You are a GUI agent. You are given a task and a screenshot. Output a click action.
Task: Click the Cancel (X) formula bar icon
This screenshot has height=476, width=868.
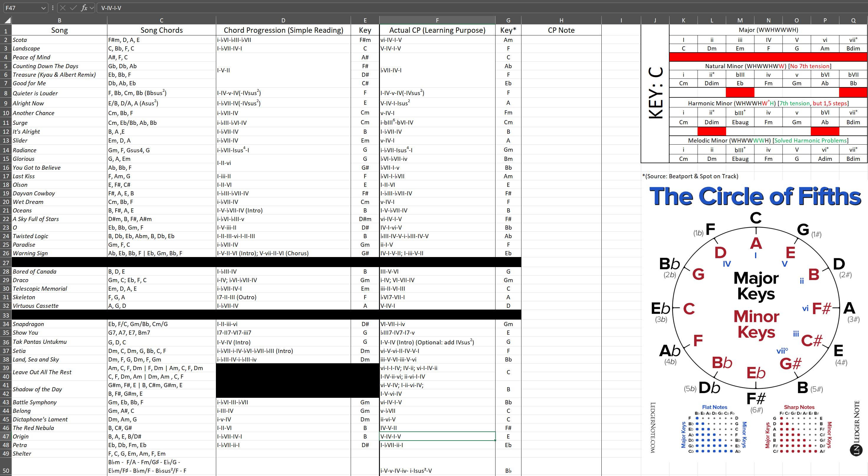pos(63,8)
